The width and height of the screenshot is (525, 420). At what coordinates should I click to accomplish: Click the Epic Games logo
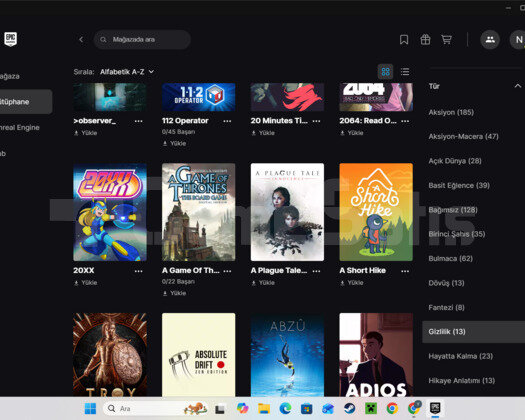pos(10,39)
